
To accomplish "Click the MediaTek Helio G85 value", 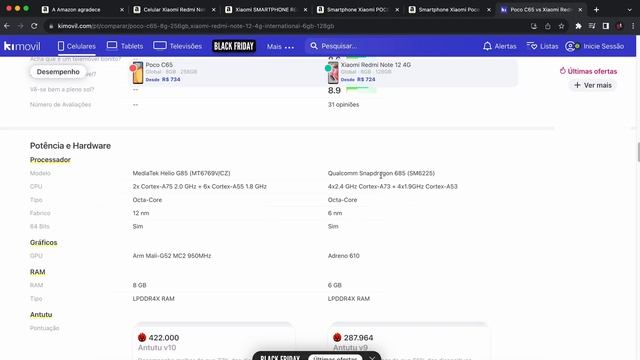I will pos(181,173).
